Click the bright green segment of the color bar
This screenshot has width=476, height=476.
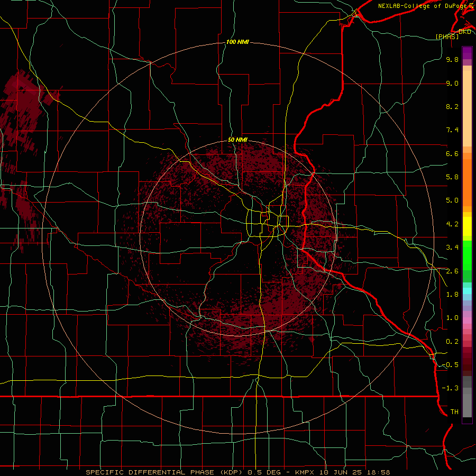point(467,255)
